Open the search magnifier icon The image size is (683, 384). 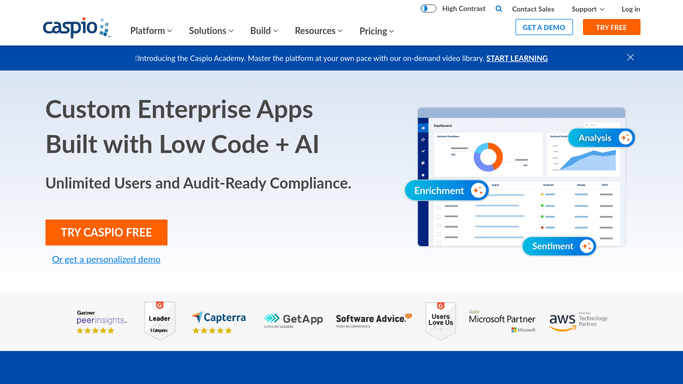click(x=499, y=9)
